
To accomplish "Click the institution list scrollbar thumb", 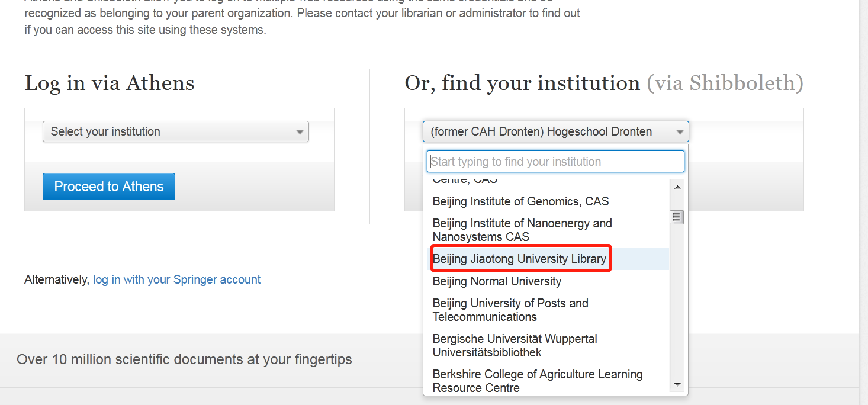I will click(677, 217).
